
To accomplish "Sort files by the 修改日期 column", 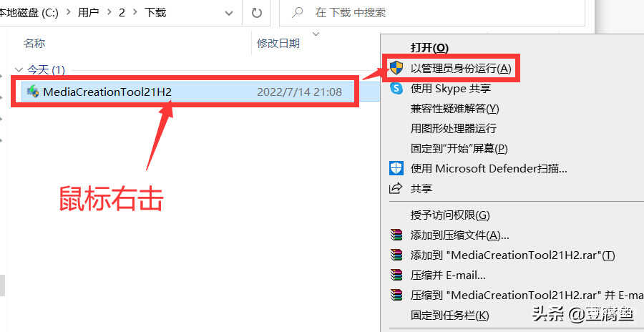I will tap(278, 43).
